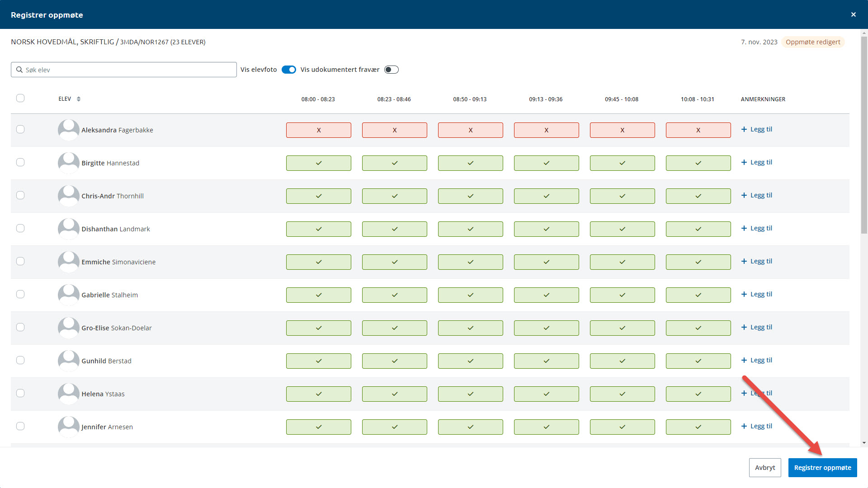Screen dimensions: 868x488
Task: Select checkbox for Aleksandra Fagerbakke
Action: click(20, 129)
